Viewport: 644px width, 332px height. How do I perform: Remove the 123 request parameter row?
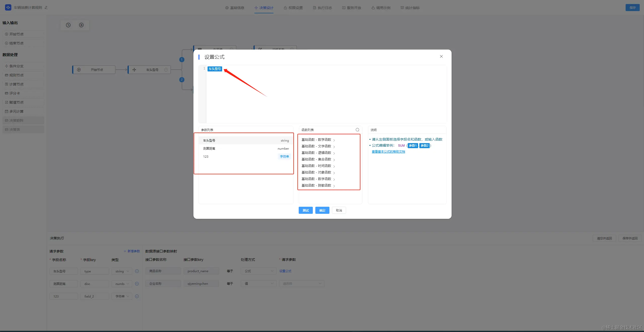tap(137, 296)
